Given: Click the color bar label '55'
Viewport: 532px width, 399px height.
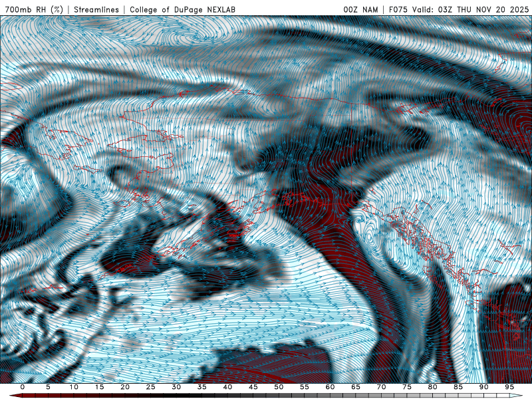Looking at the screenshot, I should click(305, 387).
